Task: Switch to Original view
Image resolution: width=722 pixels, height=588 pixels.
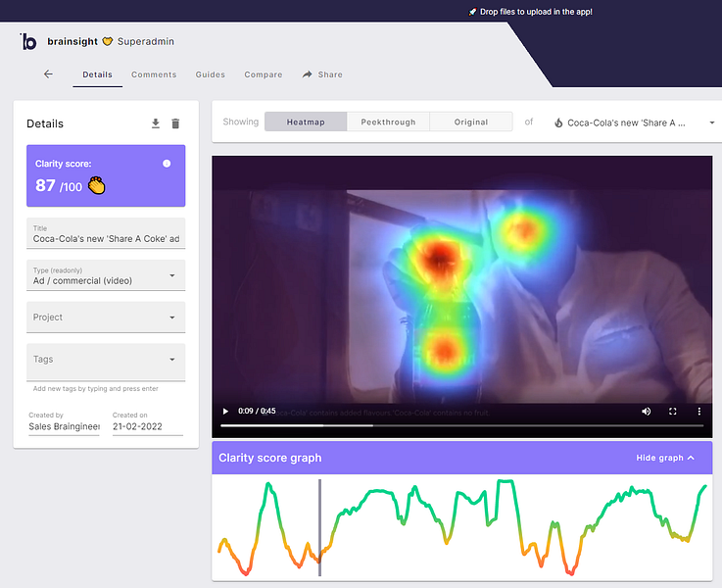Action: point(471,122)
